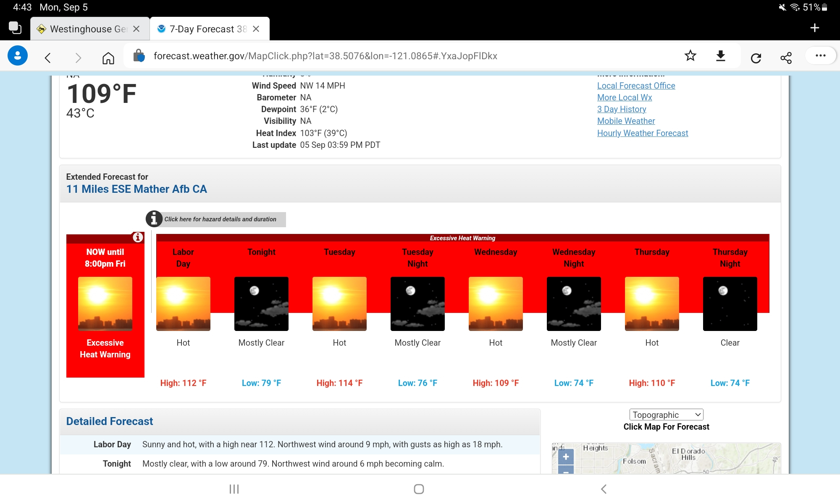Expand the Topographic map type dropdown
This screenshot has height=504, width=840.
click(666, 415)
